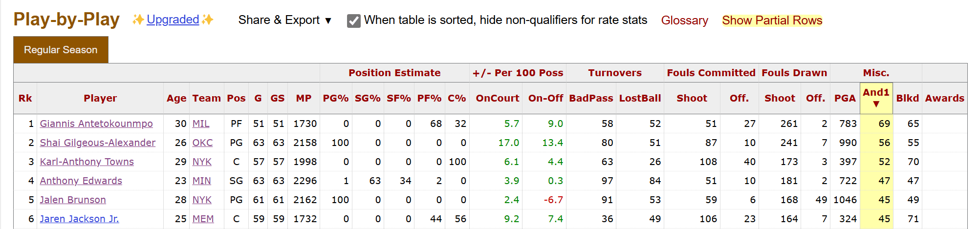Image resolution: width=980 pixels, height=229 pixels.
Task: Click the sparkle icon after Upgraded
Action: [x=208, y=20]
